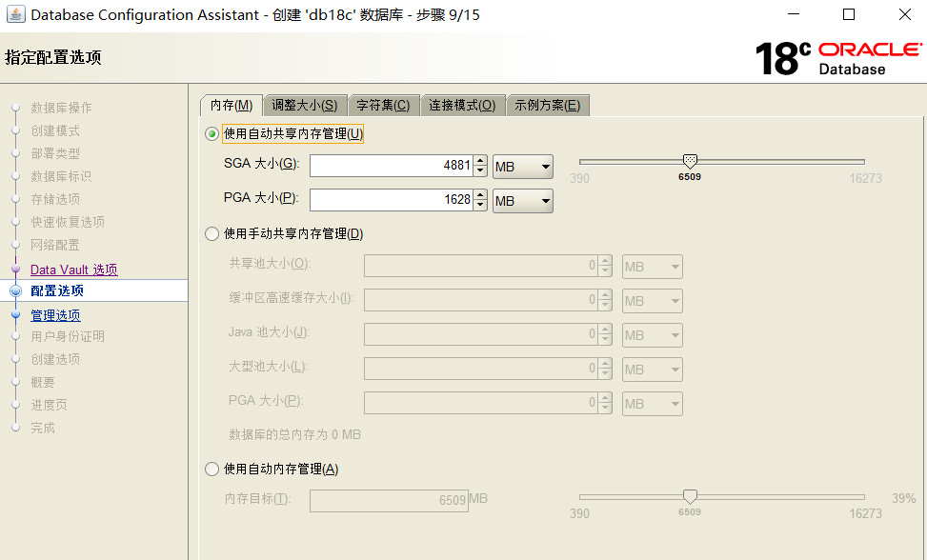Open the PGA size unit MB dropdown
Screen dimensions: 927x560
pos(523,200)
